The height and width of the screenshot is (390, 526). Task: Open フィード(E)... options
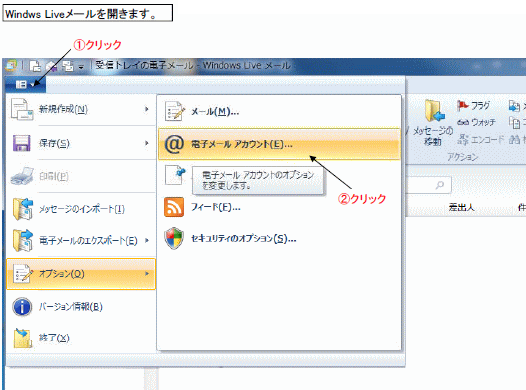tap(279, 207)
